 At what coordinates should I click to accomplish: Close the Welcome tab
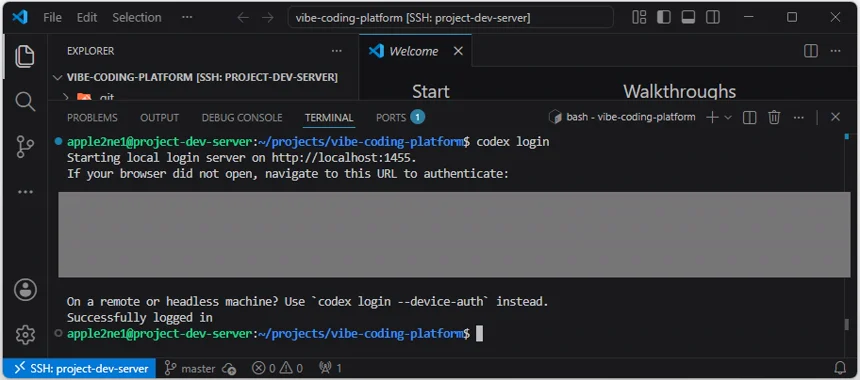[x=459, y=51]
